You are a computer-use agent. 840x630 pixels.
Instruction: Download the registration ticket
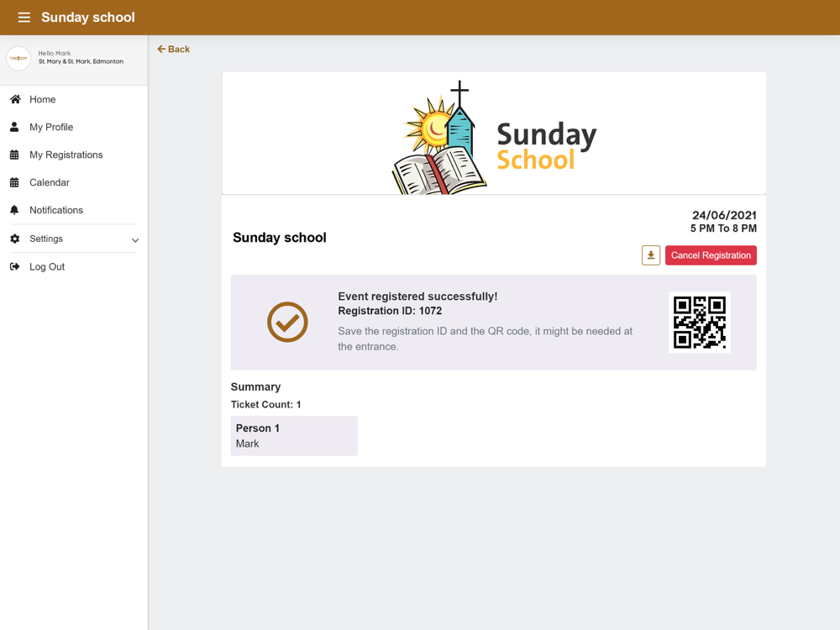651,255
